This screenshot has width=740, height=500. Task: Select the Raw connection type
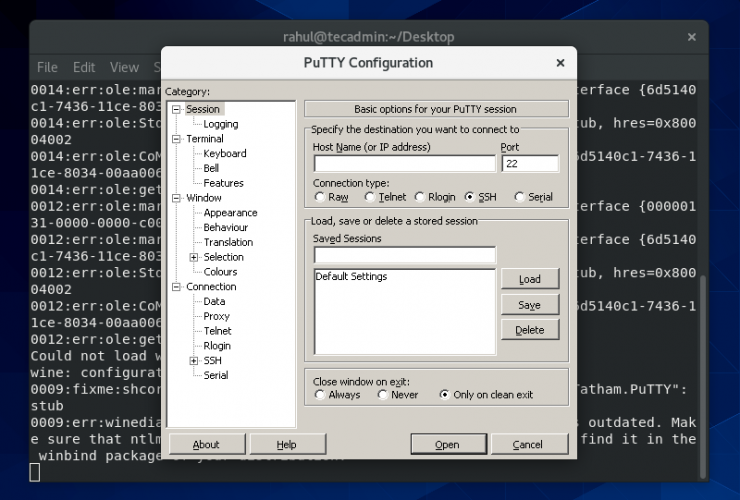click(x=319, y=197)
